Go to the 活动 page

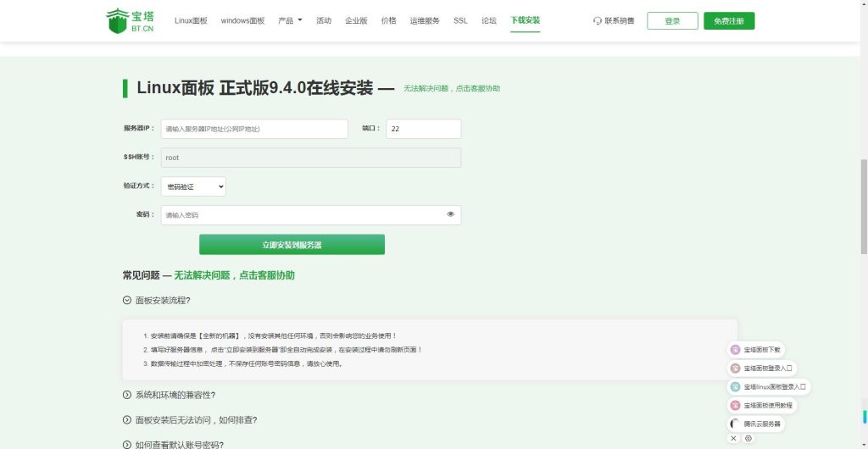coord(324,21)
